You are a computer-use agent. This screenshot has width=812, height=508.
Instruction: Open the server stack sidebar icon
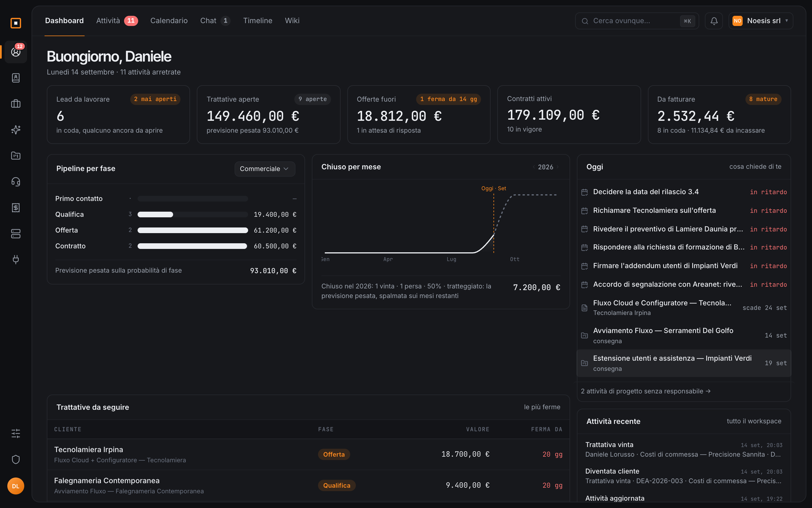pyautogui.click(x=16, y=233)
